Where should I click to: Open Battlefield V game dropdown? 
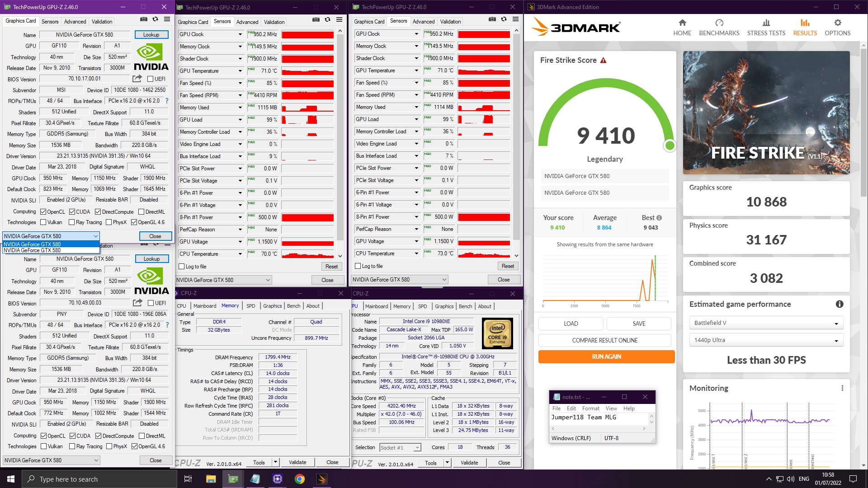point(766,323)
